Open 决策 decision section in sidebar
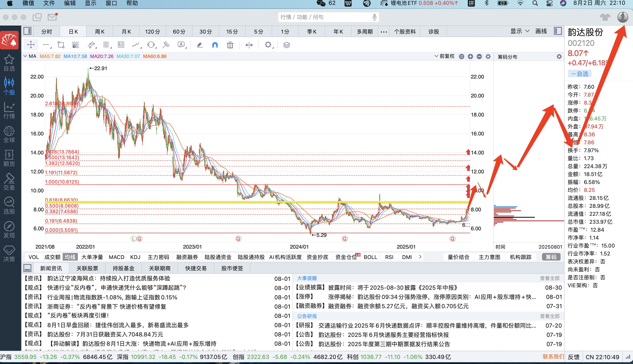 tap(9, 253)
